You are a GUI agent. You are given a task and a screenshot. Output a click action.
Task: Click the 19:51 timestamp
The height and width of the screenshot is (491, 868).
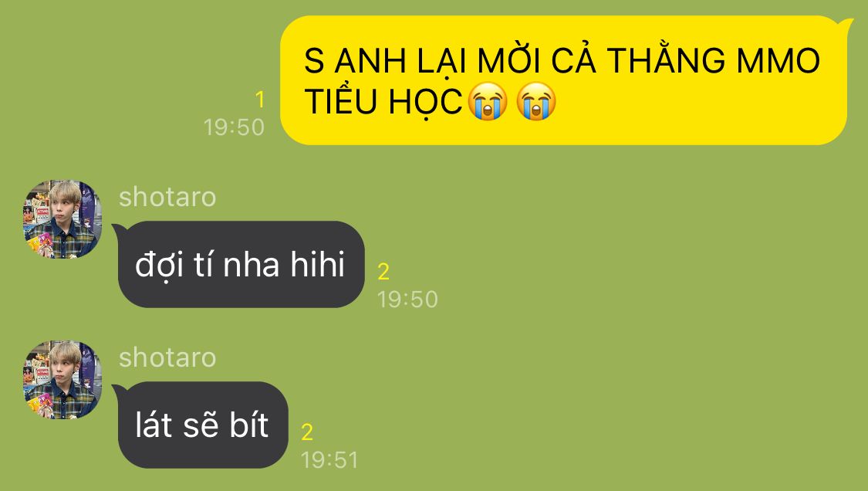pos(329,460)
